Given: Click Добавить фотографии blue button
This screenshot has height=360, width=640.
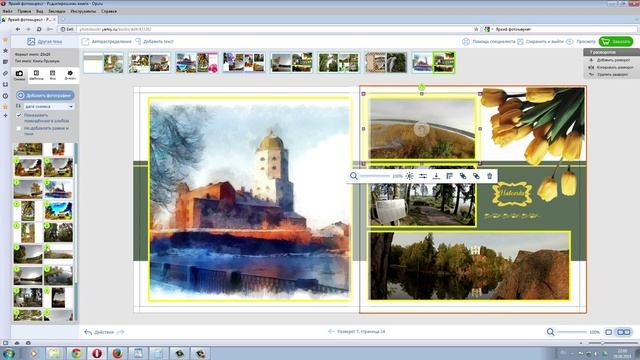Looking at the screenshot, I should point(45,95).
